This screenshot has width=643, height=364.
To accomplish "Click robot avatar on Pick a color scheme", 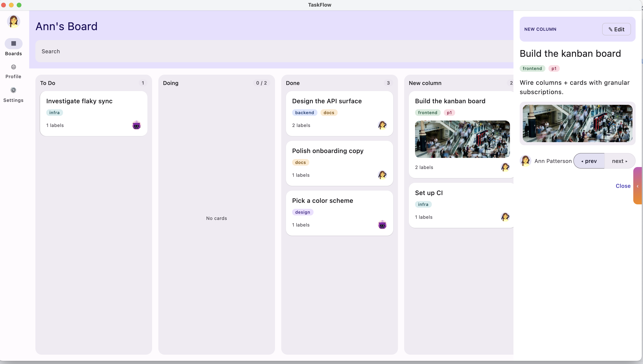I will 382,225.
